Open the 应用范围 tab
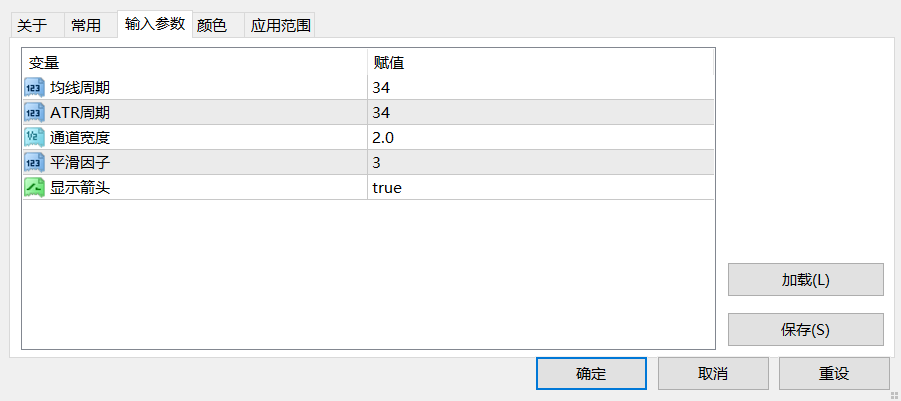 [280, 26]
